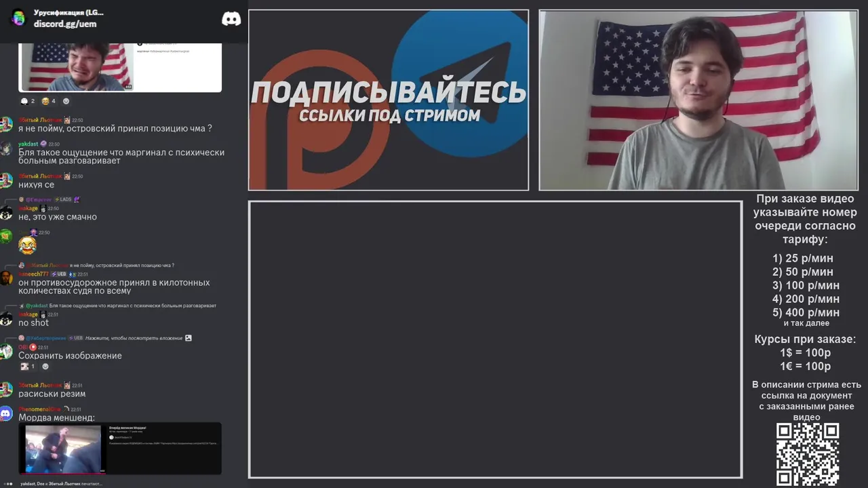868x488 pixels.
Task: Click the haneech777 username
Action: tap(33, 274)
